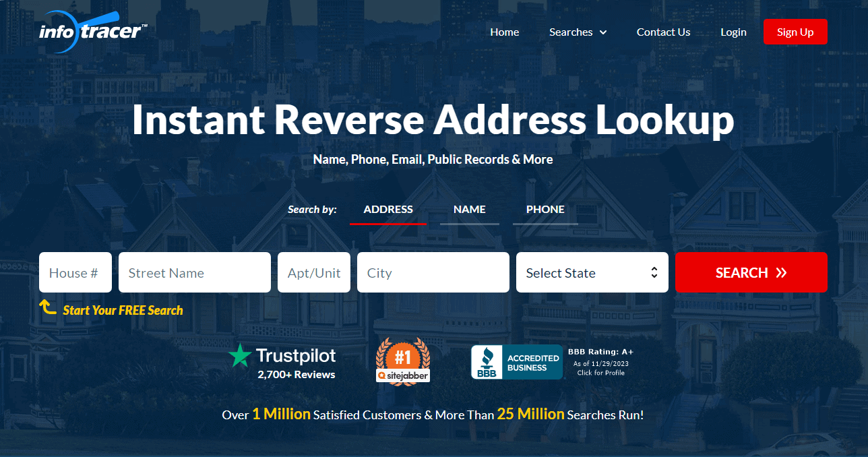Switch to the NAME search tab
This screenshot has height=457, width=868.
[469, 210]
